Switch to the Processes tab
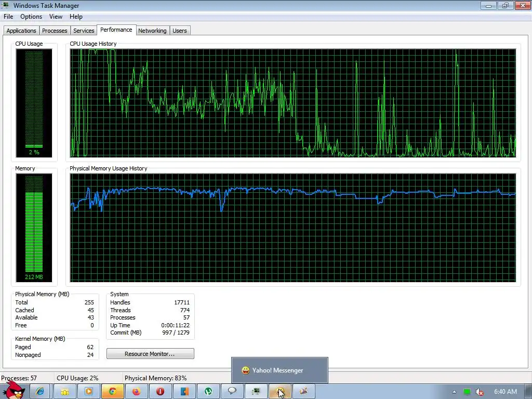 click(x=55, y=31)
